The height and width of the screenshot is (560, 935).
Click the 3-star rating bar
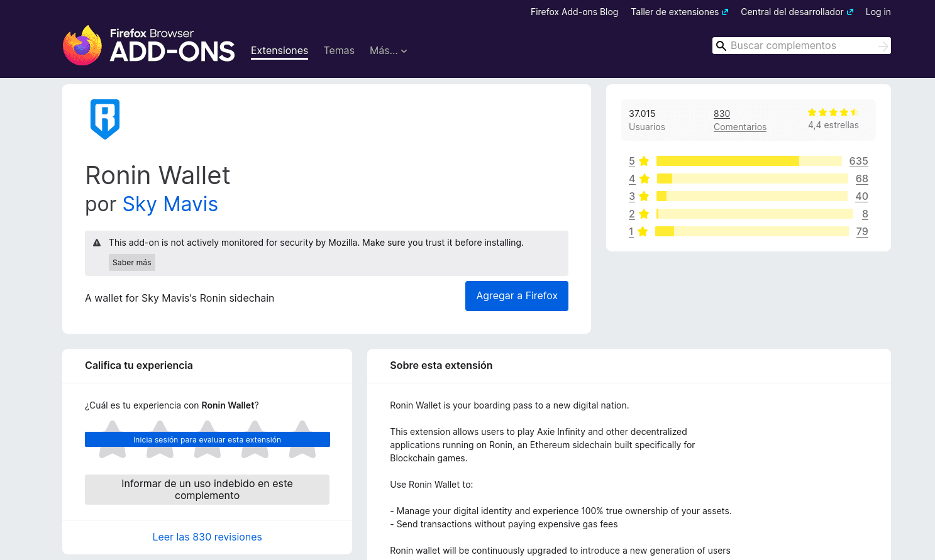[752, 196]
